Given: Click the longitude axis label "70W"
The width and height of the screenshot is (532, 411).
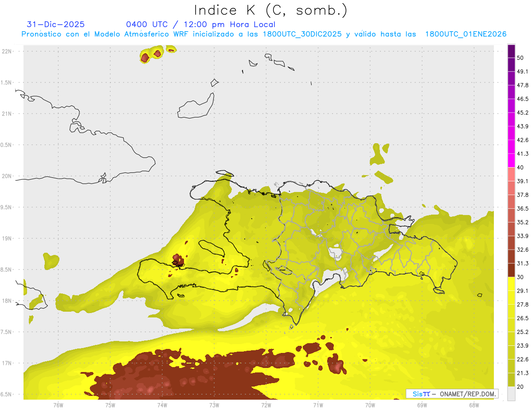Looking at the screenshot, I should 370,405.
